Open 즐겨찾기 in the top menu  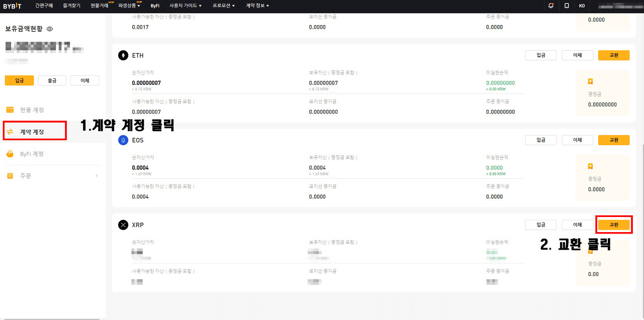(x=72, y=6)
